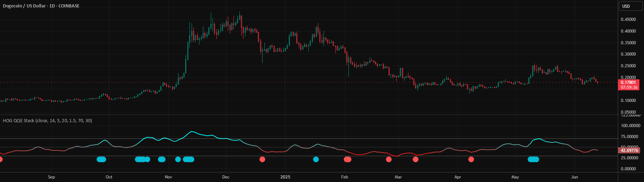Click the Dogecoin / US Dollar chart title
The height and width of the screenshot is (182, 644).
[41, 6]
